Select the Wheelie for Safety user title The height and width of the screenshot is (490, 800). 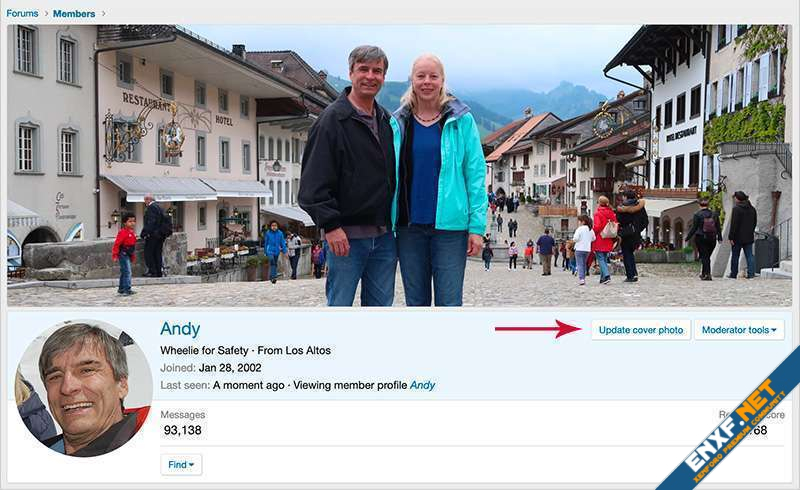click(x=204, y=351)
